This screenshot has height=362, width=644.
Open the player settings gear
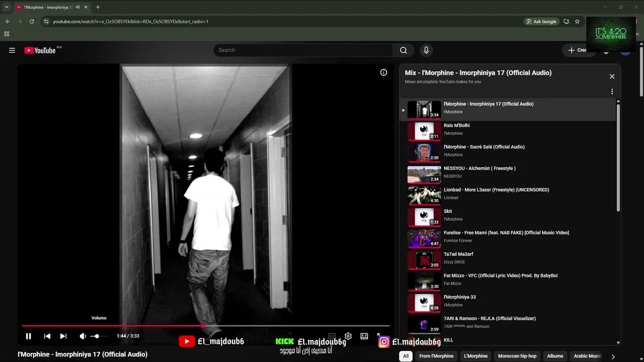tap(348, 336)
